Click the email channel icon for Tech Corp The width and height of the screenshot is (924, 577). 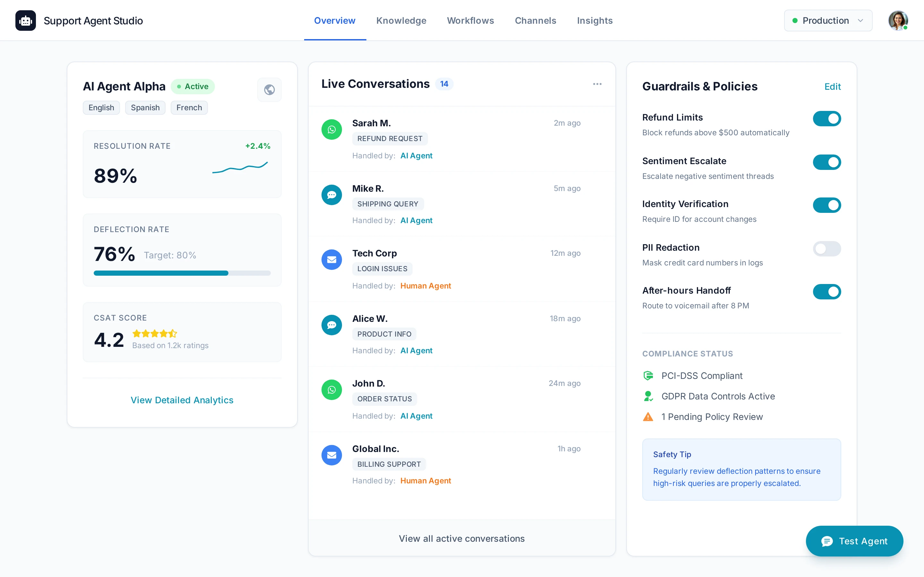tap(331, 260)
